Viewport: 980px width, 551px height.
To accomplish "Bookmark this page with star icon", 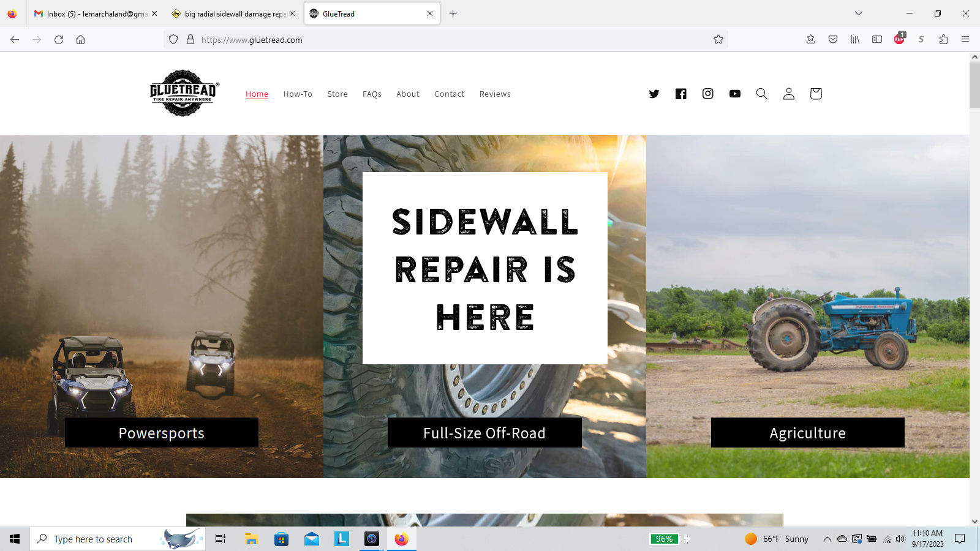I will pyautogui.click(x=718, y=40).
